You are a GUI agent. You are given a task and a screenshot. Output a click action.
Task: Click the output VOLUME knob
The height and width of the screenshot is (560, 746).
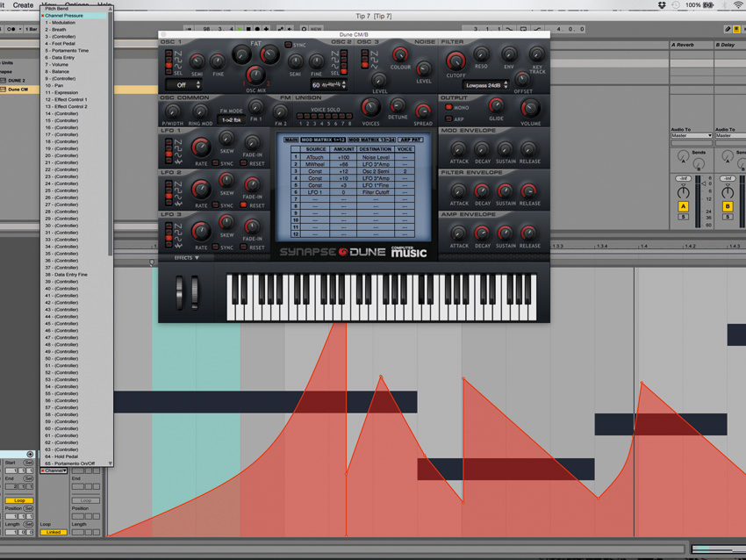(530, 109)
